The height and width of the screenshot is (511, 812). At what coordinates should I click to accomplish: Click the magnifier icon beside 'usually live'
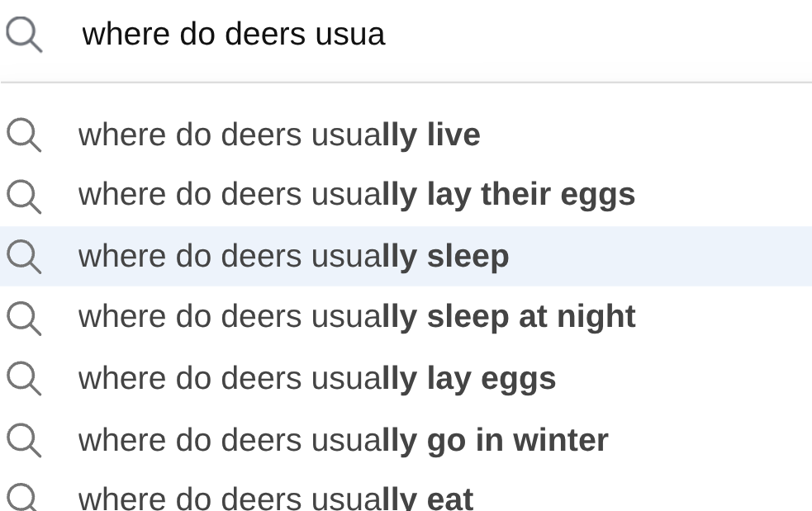24,135
